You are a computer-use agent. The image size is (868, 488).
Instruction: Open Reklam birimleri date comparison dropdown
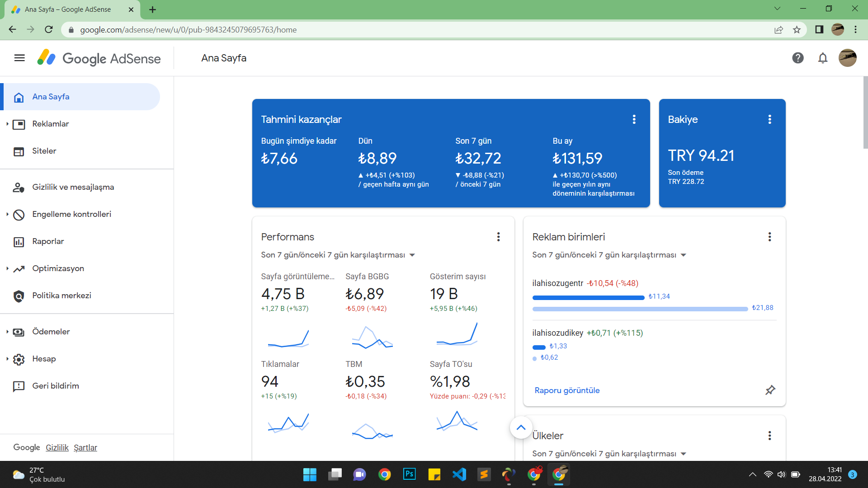pos(609,255)
